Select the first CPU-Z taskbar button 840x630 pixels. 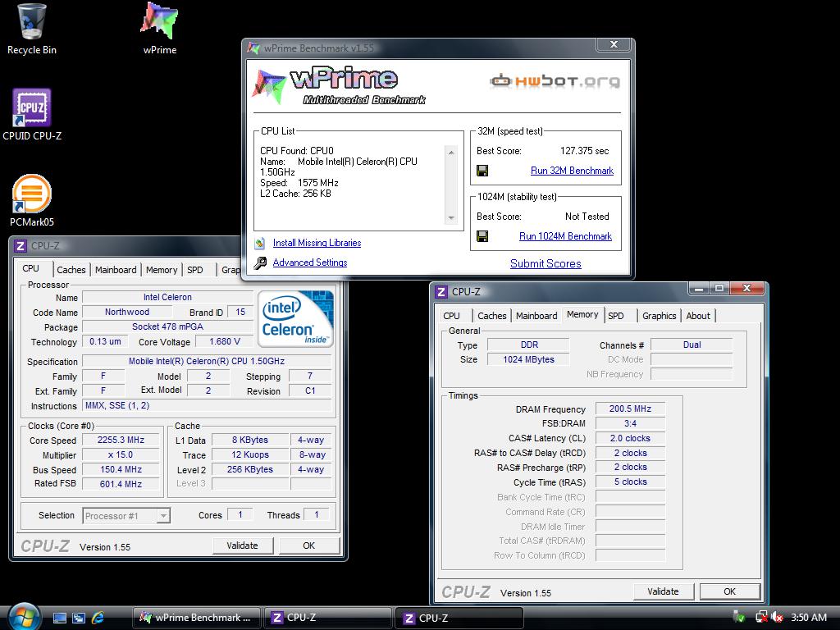coord(326,618)
